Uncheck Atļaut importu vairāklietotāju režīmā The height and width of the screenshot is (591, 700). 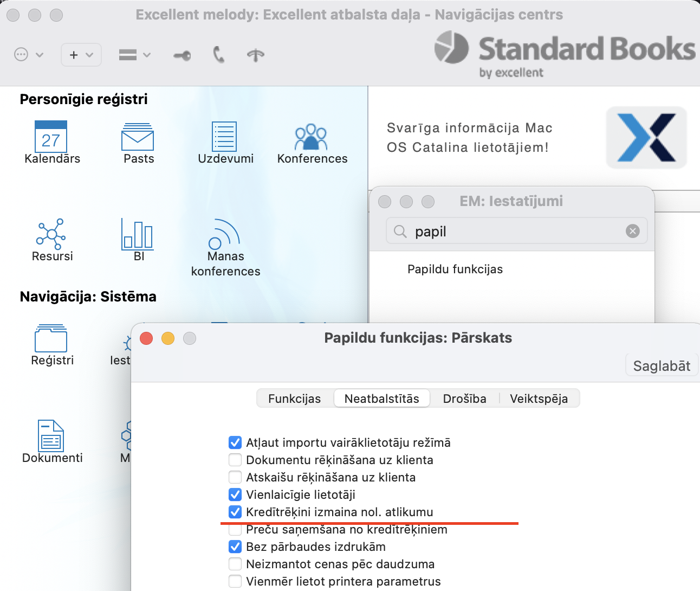pos(235,442)
